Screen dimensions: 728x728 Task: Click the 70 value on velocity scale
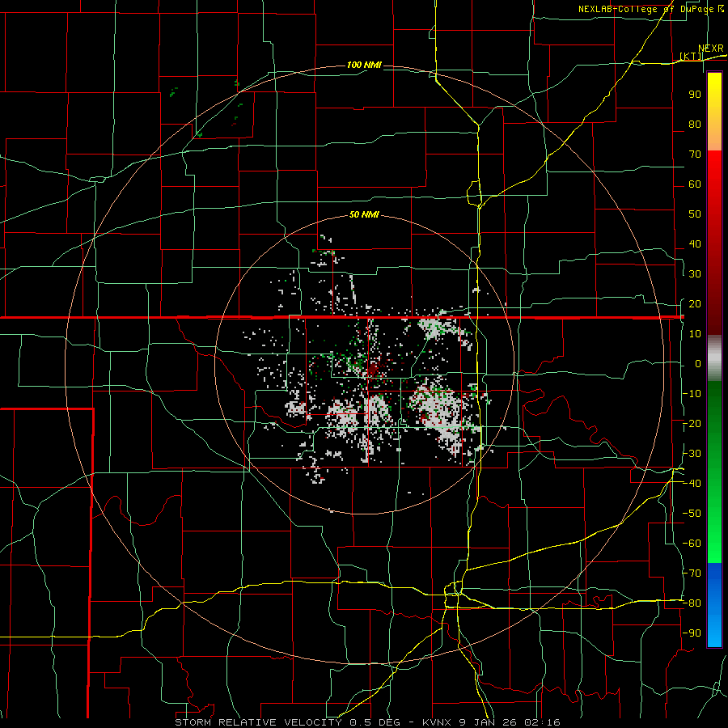pos(695,154)
